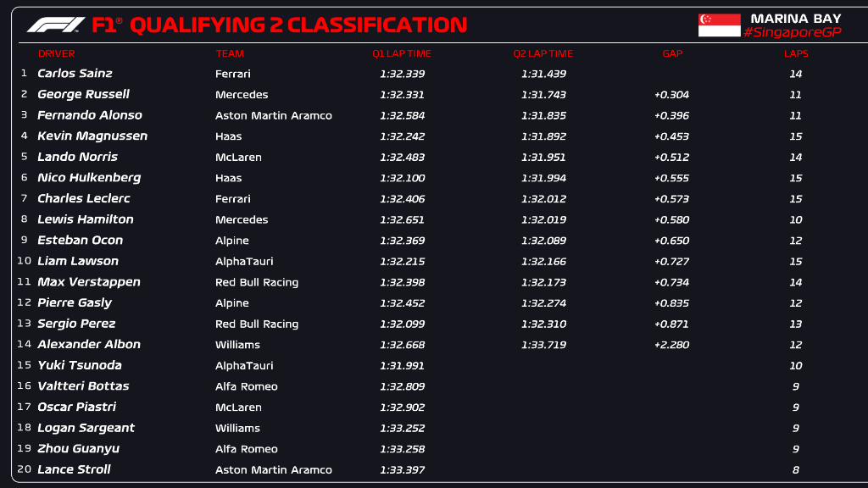868x488 pixels.
Task: Open George Russell's driver entry
Action: tap(83, 94)
